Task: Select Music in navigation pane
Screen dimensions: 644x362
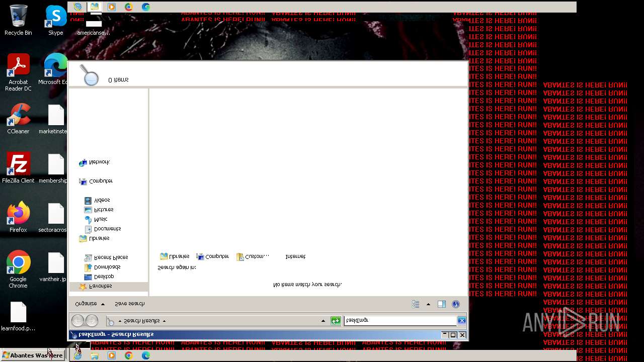Action: pyautogui.click(x=96, y=219)
